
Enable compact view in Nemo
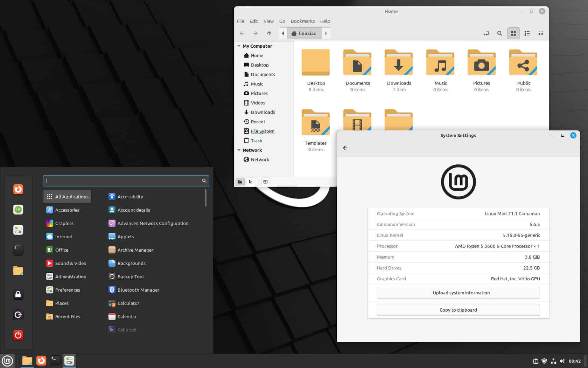pyautogui.click(x=540, y=33)
